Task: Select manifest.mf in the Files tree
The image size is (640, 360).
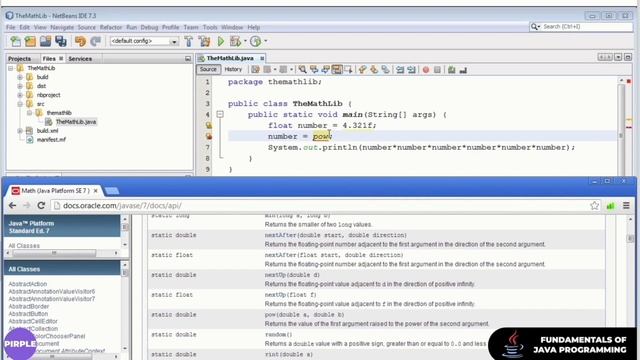Action: point(51,140)
